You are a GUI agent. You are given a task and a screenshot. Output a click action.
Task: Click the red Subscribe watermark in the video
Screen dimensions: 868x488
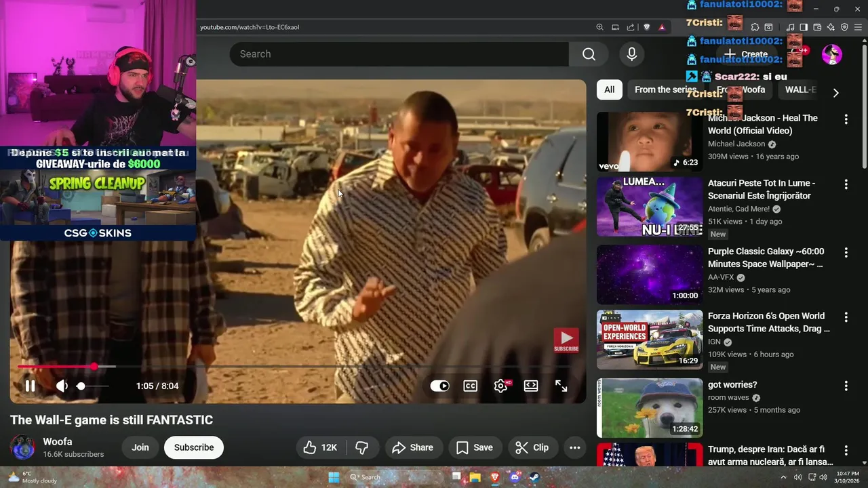pos(566,340)
